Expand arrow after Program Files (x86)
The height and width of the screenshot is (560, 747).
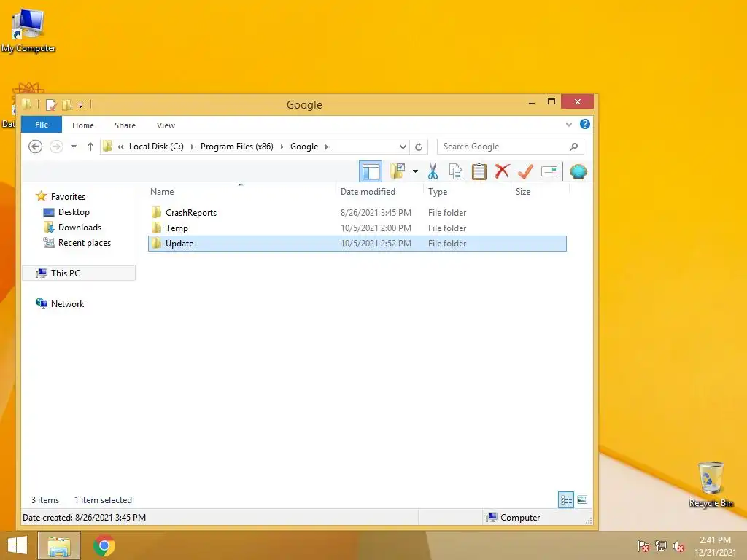click(282, 147)
